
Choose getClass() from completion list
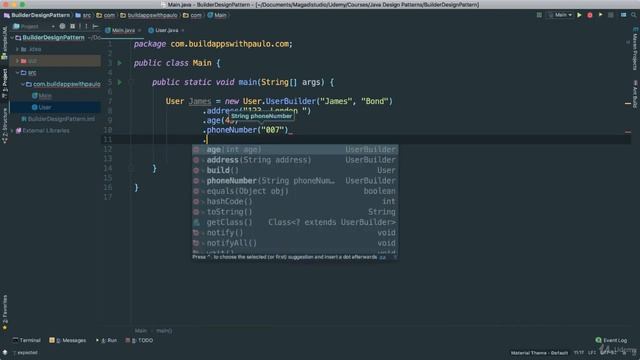295,222
